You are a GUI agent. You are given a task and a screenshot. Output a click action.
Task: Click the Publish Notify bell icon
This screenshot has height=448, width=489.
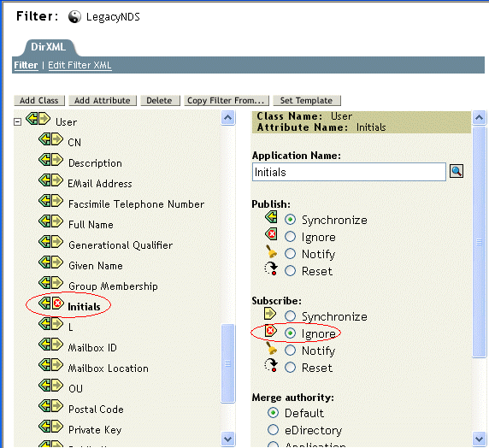(271, 251)
